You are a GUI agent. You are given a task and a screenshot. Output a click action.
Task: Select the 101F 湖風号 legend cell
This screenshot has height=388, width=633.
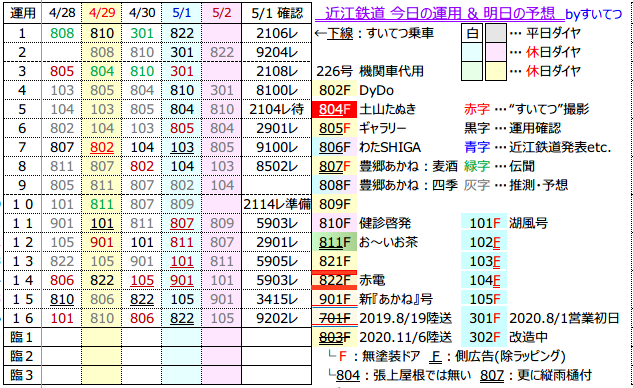(484, 223)
